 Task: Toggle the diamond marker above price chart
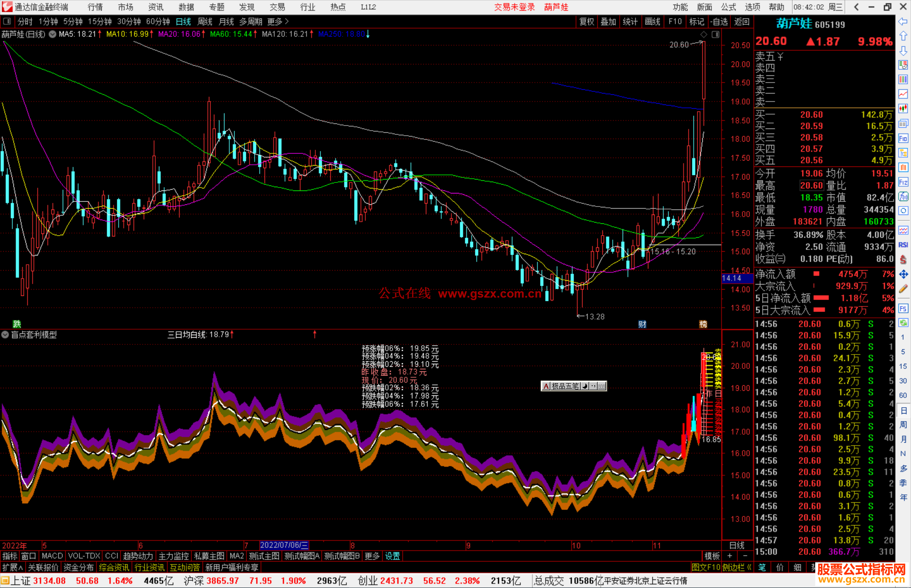click(703, 35)
